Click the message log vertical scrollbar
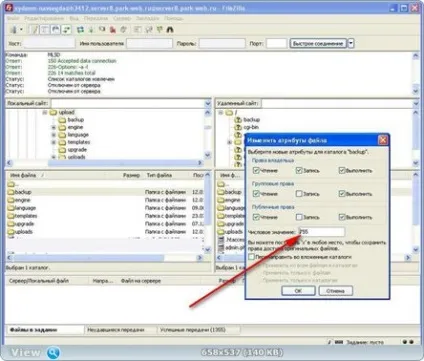This screenshot has width=424, height=361. pyautogui.click(x=416, y=73)
